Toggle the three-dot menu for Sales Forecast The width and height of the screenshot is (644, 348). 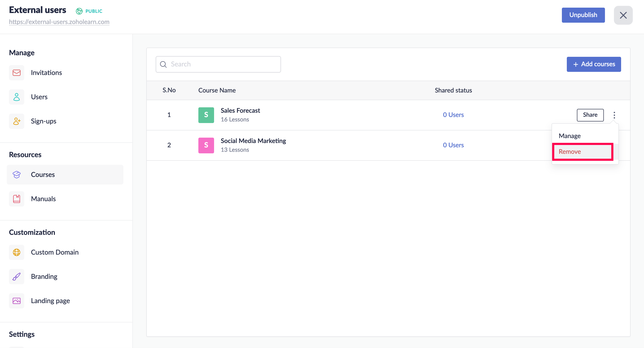coord(614,115)
